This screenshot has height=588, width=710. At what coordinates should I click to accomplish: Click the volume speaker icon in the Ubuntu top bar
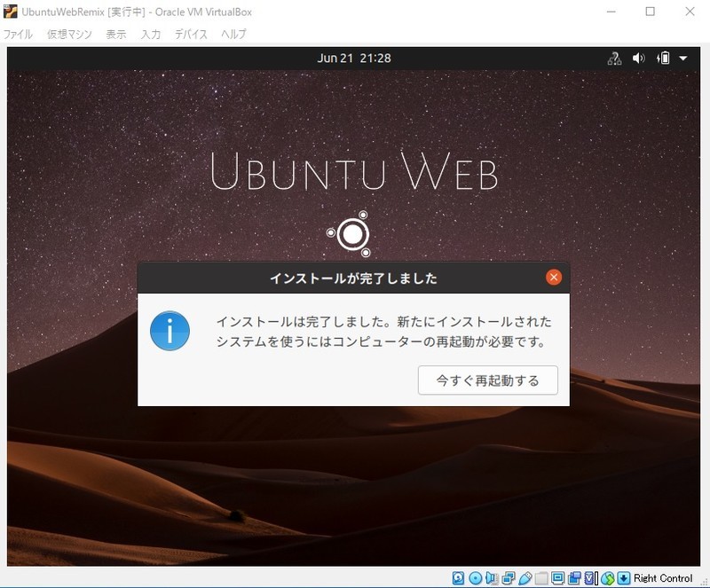pyautogui.click(x=638, y=58)
